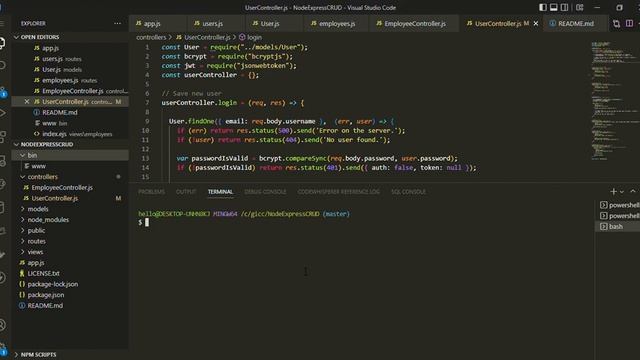Open employees.js routes in Open Editors
This screenshot has height=360, width=640.
tap(70, 80)
